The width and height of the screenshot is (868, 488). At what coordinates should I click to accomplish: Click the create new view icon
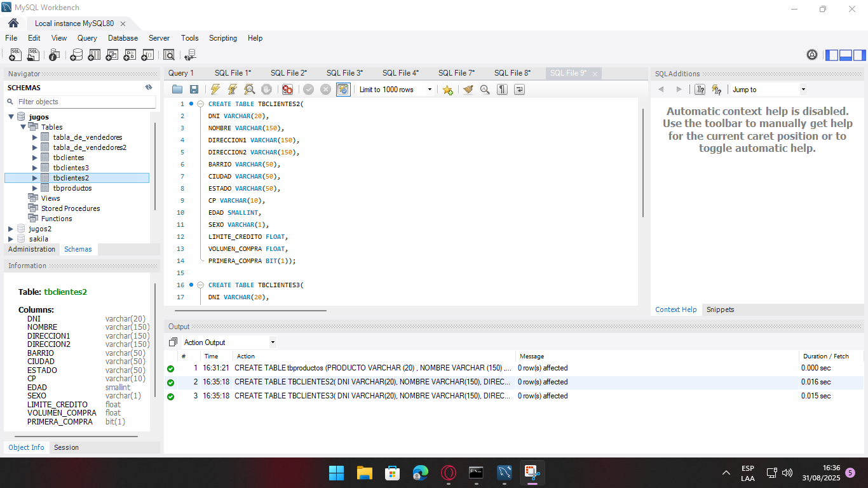point(112,55)
